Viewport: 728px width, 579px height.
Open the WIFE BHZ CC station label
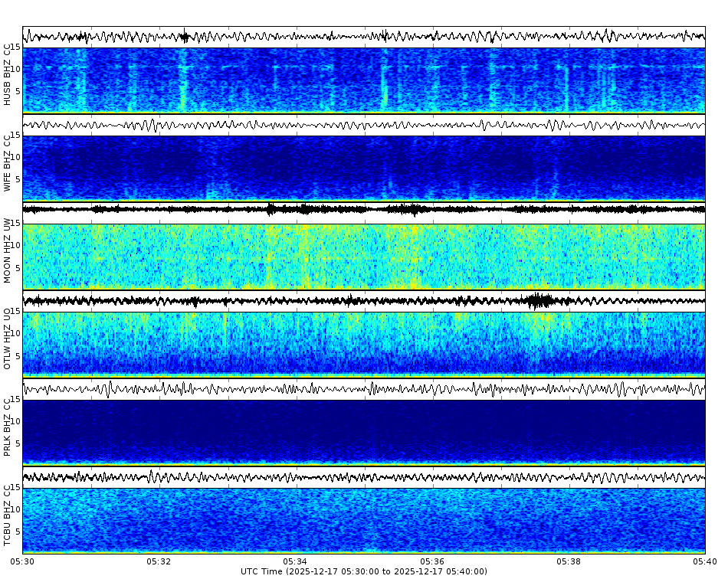pyautogui.click(x=8, y=161)
